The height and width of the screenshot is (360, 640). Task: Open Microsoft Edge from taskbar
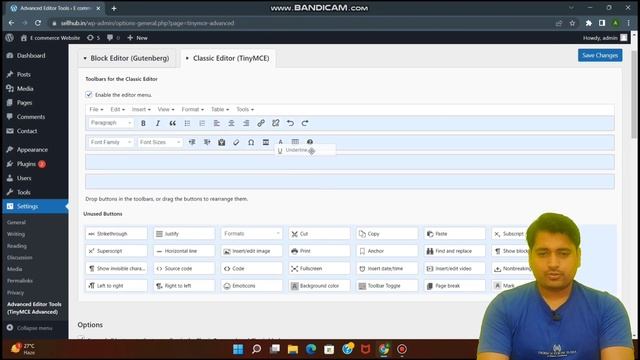[x=311, y=349]
